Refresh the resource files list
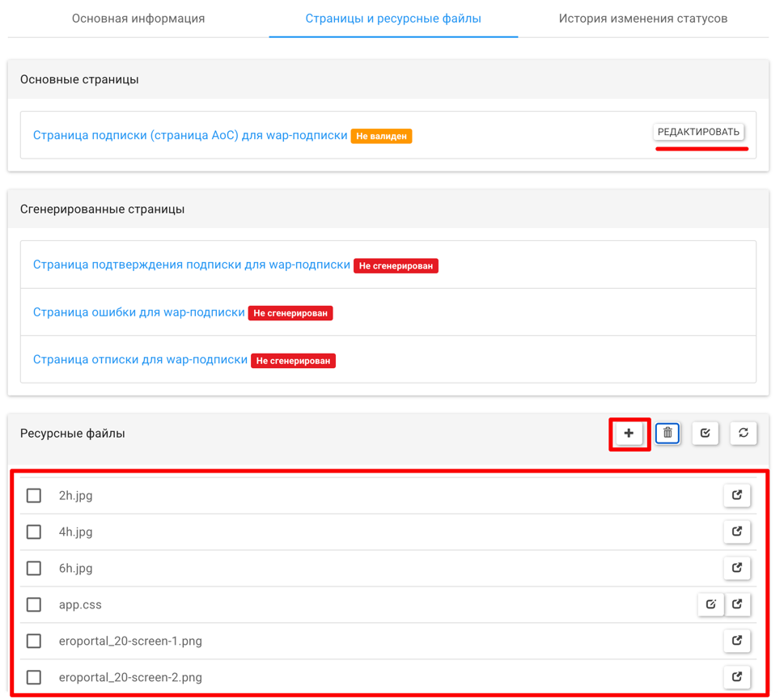The width and height of the screenshot is (784, 699). [743, 434]
